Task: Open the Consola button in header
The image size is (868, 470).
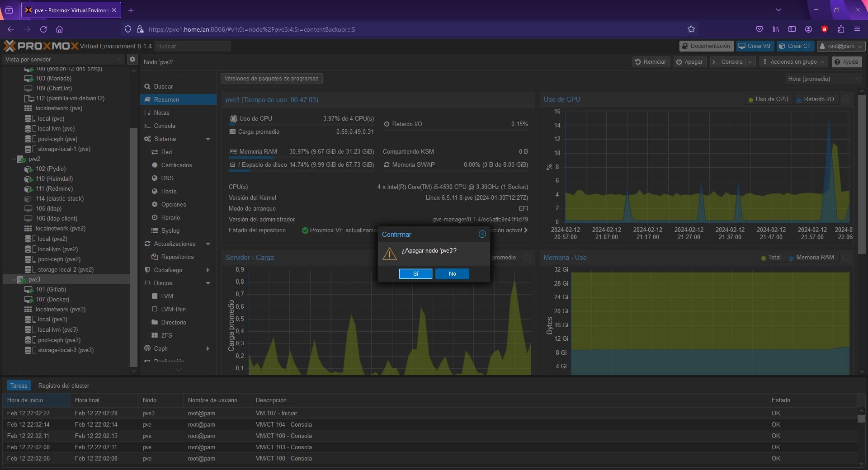Action: tap(727, 62)
